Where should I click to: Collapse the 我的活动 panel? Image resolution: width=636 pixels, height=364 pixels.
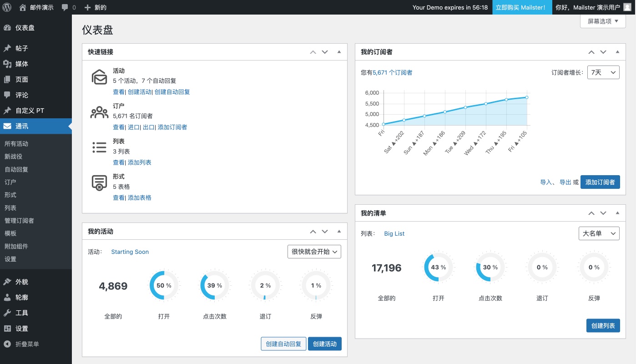click(339, 231)
